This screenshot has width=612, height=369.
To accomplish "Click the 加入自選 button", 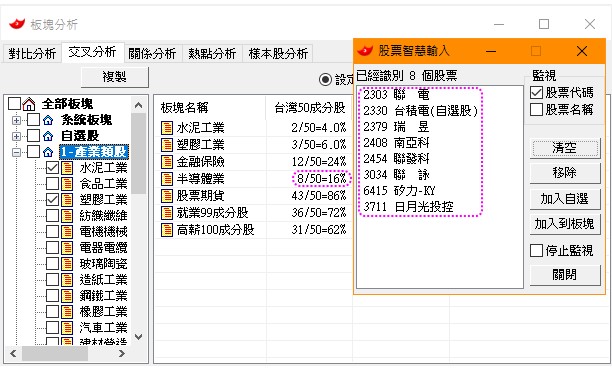I will point(564,199).
